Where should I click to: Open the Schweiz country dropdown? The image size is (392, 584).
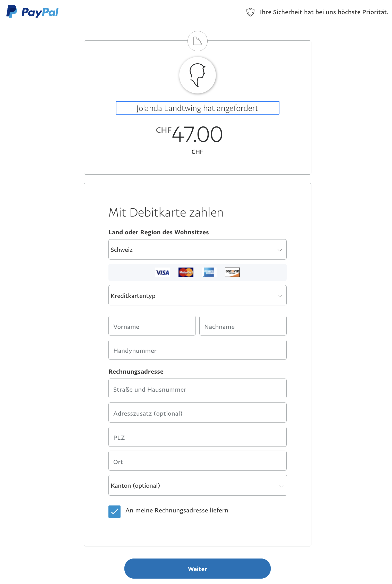197,250
